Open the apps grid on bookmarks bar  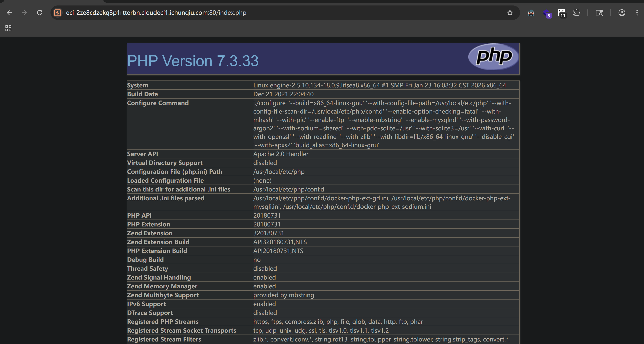pyautogui.click(x=8, y=28)
